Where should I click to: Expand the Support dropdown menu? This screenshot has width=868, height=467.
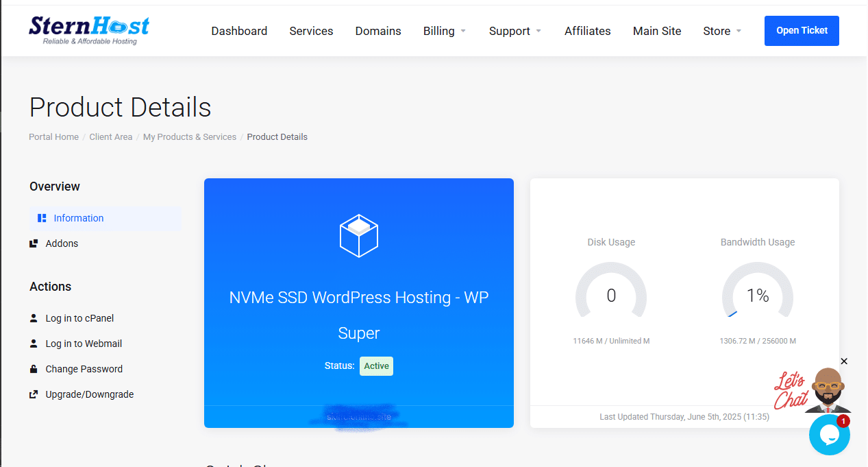point(514,31)
